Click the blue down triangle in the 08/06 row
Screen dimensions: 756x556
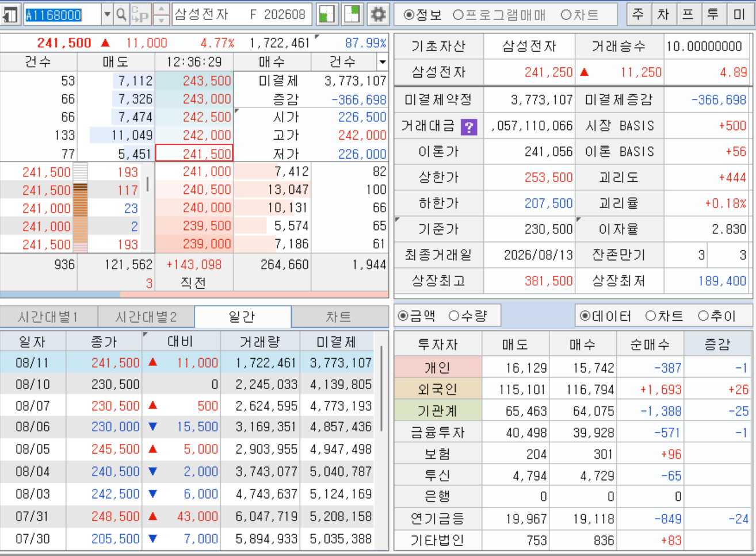pos(153,427)
